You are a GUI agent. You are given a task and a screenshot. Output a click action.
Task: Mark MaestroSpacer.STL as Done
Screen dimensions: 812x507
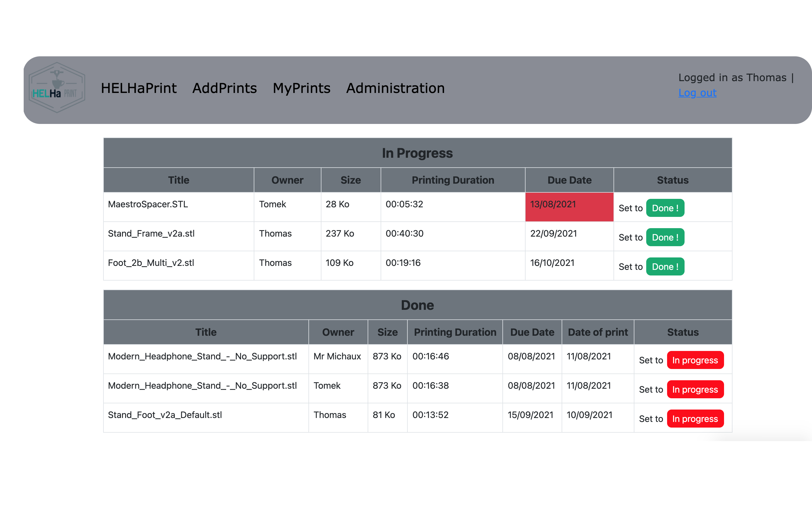click(x=665, y=208)
